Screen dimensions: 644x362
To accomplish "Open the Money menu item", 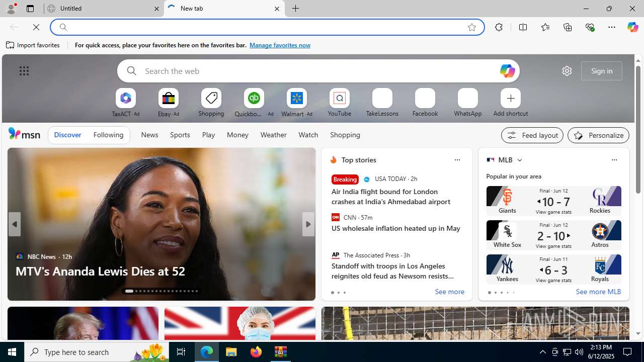I will pyautogui.click(x=237, y=135).
